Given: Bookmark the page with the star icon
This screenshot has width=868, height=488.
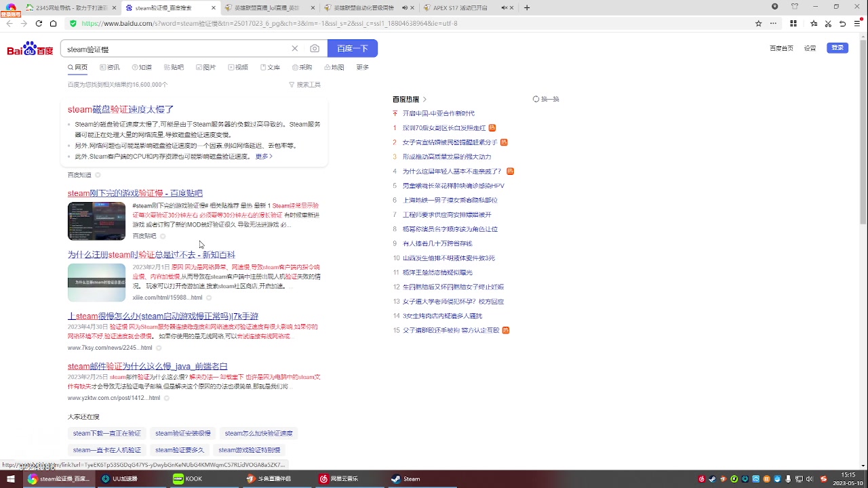Looking at the screenshot, I should pyautogui.click(x=758, y=23).
